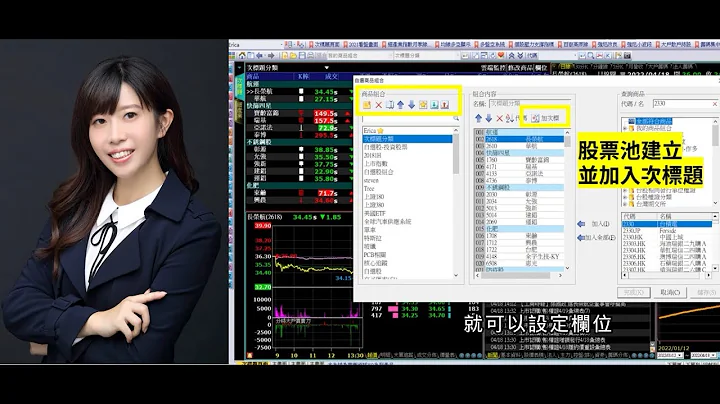
Task: Click the 加入 arrow button
Action: tap(594, 224)
